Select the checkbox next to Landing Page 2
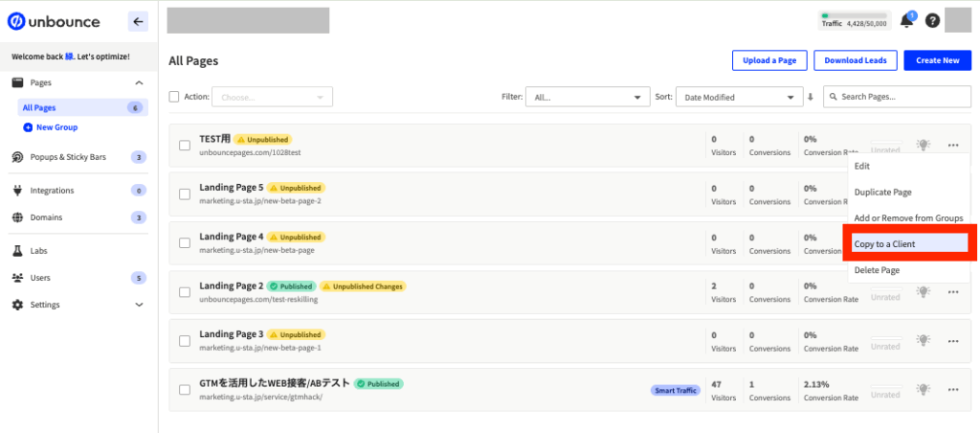Screen dimensions: 980x433 (185, 292)
